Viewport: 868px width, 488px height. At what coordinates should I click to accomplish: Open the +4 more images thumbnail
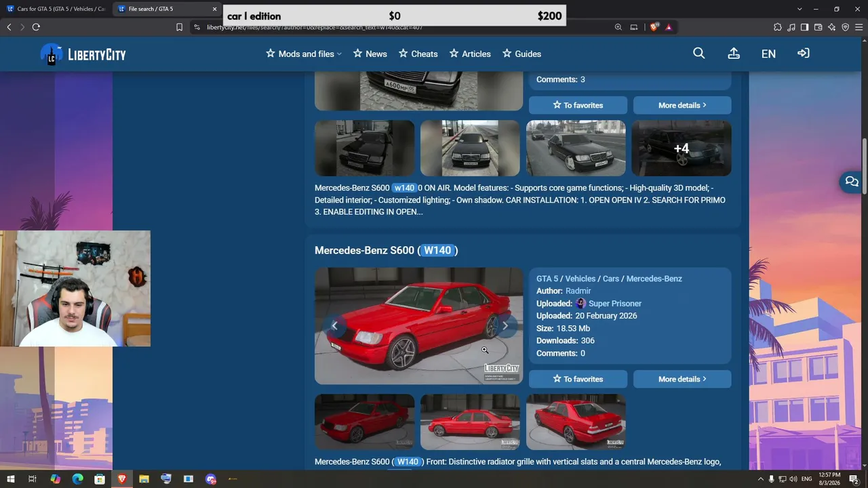pos(682,148)
